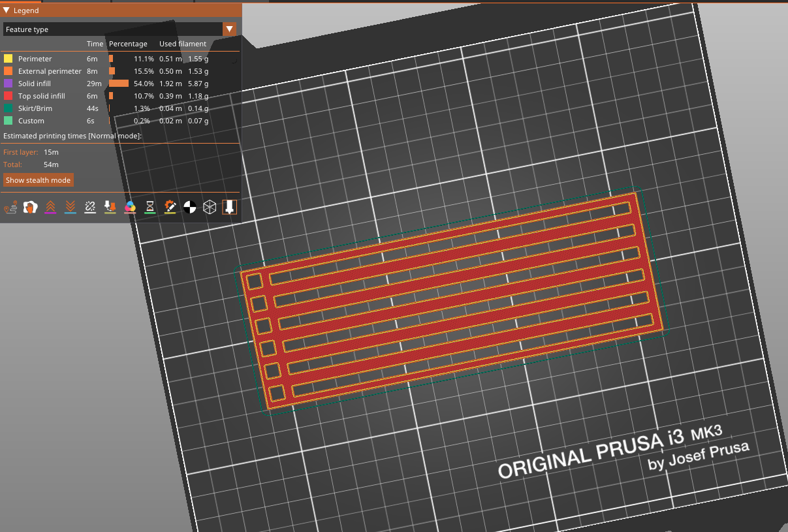Toggle Solid infill purple color swatch
Screen dimensions: 788x532
pyautogui.click(x=8, y=84)
